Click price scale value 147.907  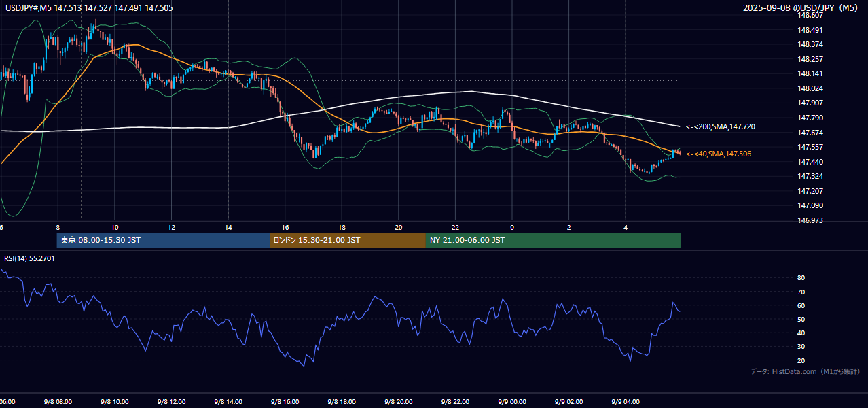click(811, 103)
